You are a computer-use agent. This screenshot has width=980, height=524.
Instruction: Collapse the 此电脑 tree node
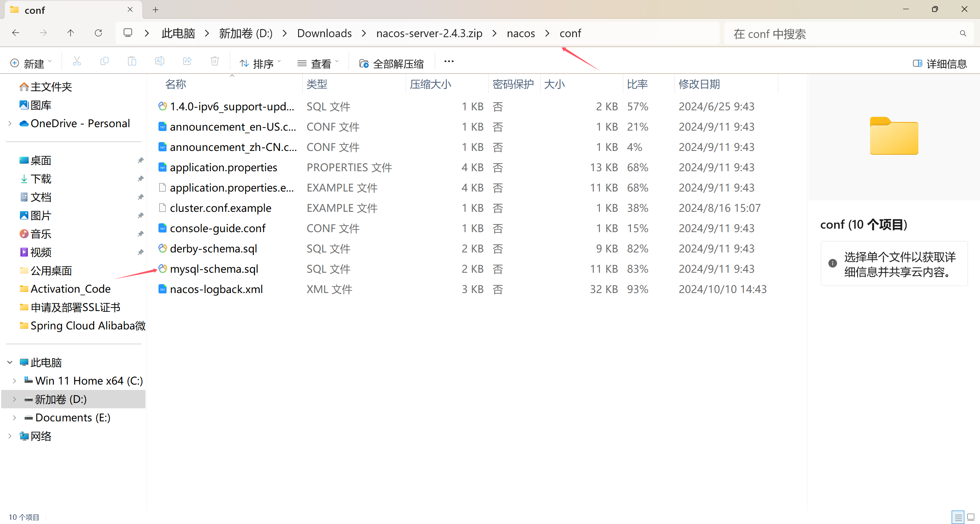point(10,362)
